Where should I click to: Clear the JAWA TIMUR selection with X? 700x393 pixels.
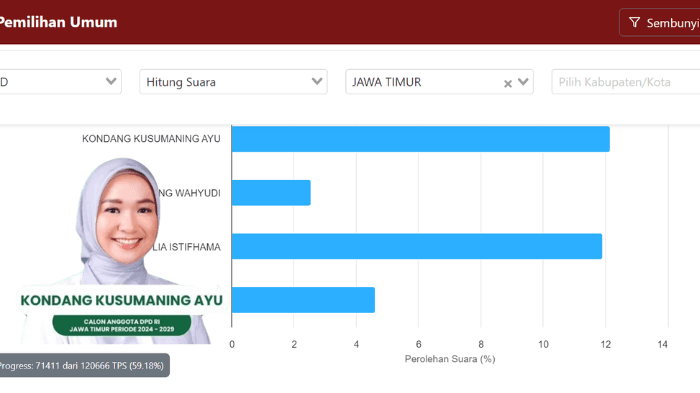click(508, 84)
